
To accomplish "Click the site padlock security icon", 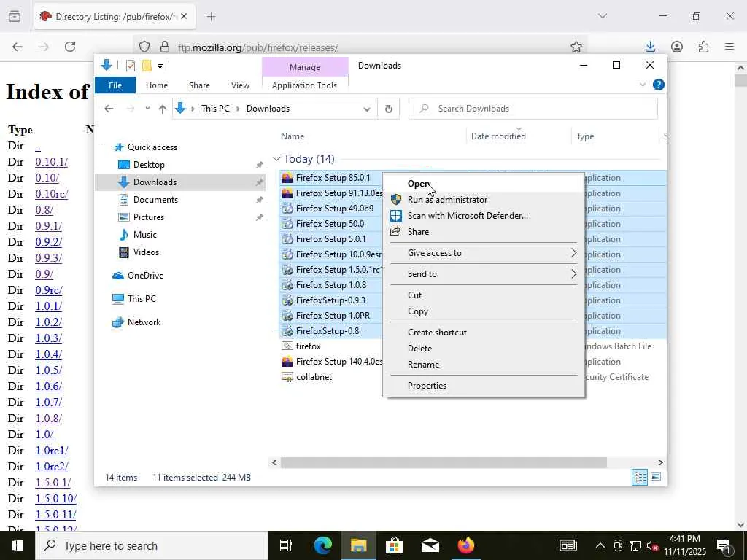I will [165, 47].
